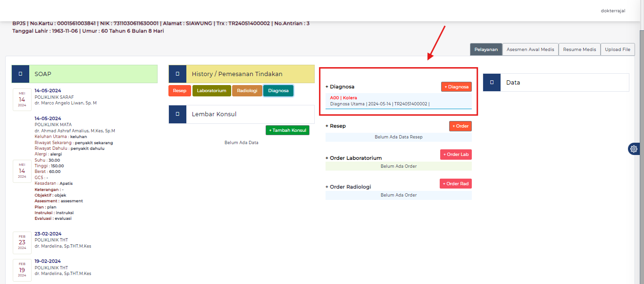Click the MEI 14 calendar badge for Poliklinik Saraf
Screen dimensions: 644x284
coord(22,99)
